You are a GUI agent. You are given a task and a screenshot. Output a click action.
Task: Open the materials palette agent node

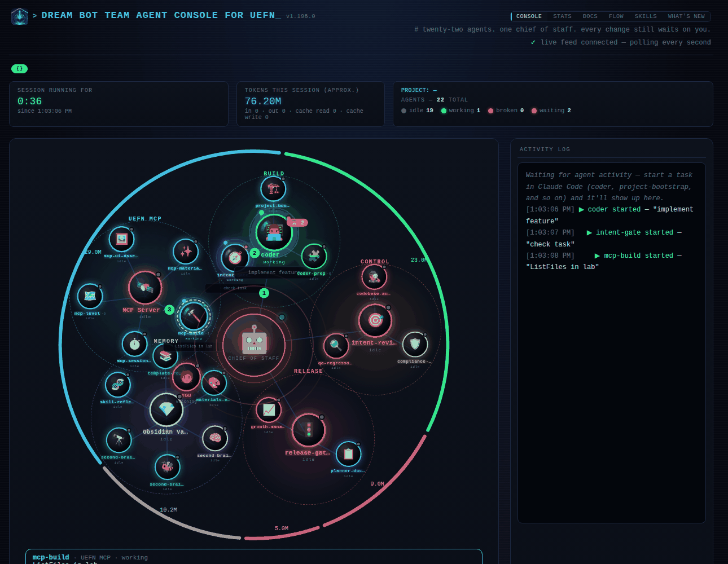pos(214,384)
